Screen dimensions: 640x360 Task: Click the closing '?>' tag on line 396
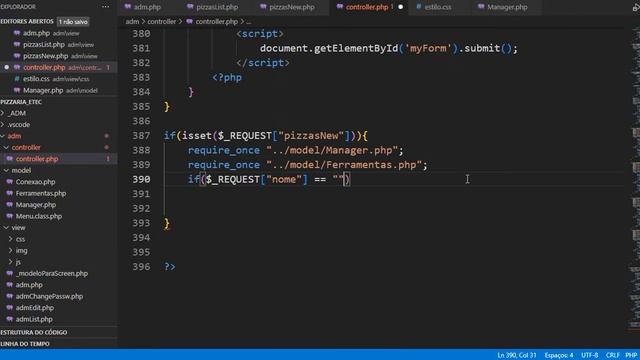pos(170,267)
